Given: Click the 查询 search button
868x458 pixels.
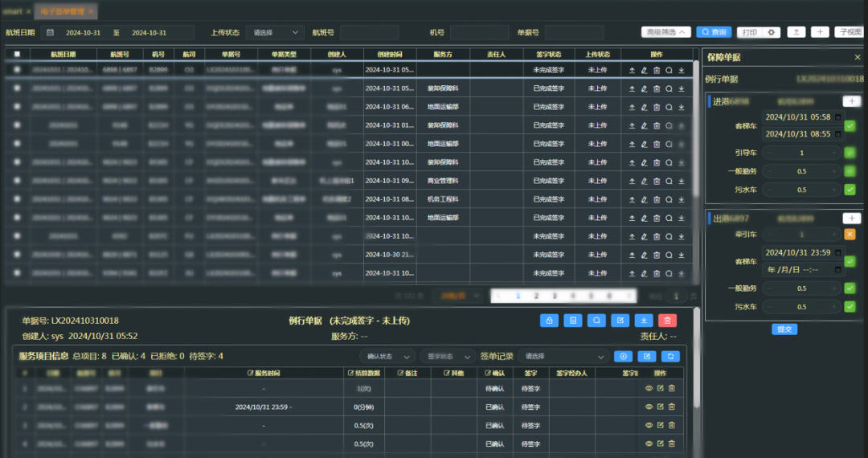Looking at the screenshot, I should coord(714,32).
